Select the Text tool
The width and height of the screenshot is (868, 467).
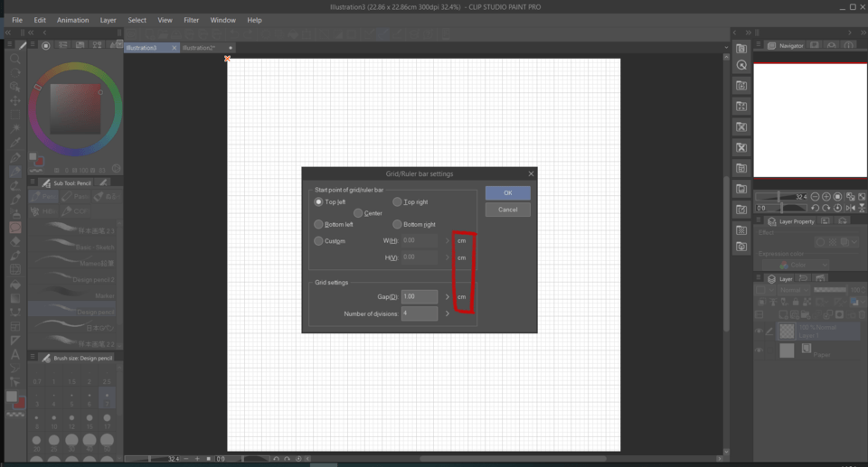click(15, 354)
